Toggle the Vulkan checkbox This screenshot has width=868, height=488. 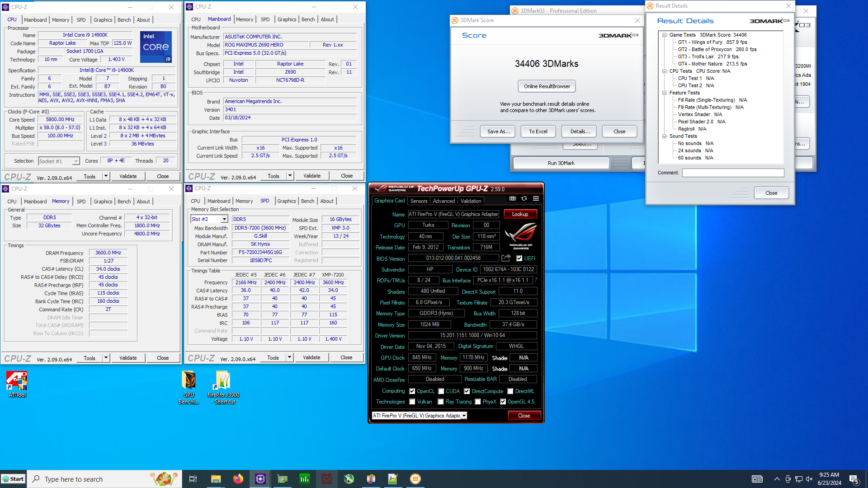point(412,402)
